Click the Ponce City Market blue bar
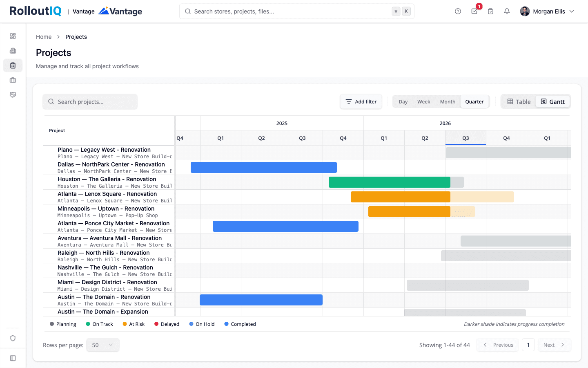588x368 pixels. [285, 226]
